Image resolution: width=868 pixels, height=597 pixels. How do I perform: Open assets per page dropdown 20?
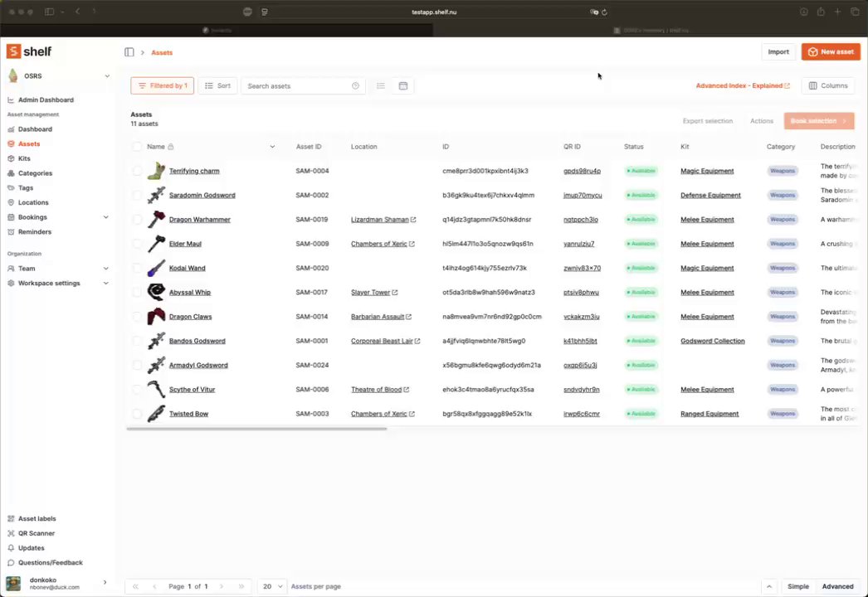tap(272, 586)
